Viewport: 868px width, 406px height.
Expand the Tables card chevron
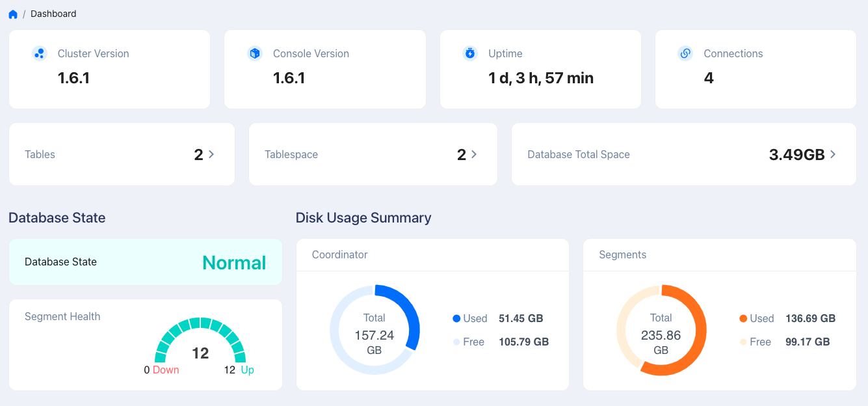[x=211, y=154]
